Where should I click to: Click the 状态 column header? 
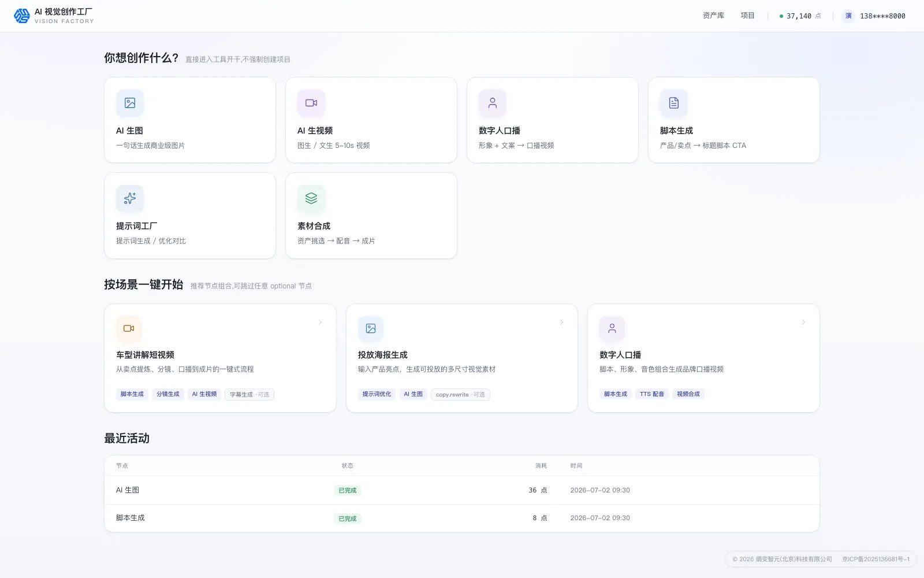pos(347,466)
